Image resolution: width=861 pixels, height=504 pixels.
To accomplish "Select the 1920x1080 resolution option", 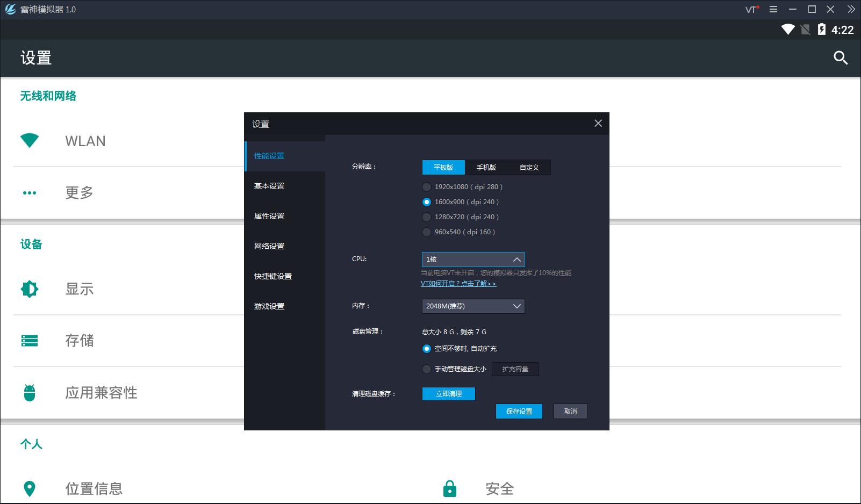I will pos(427,187).
